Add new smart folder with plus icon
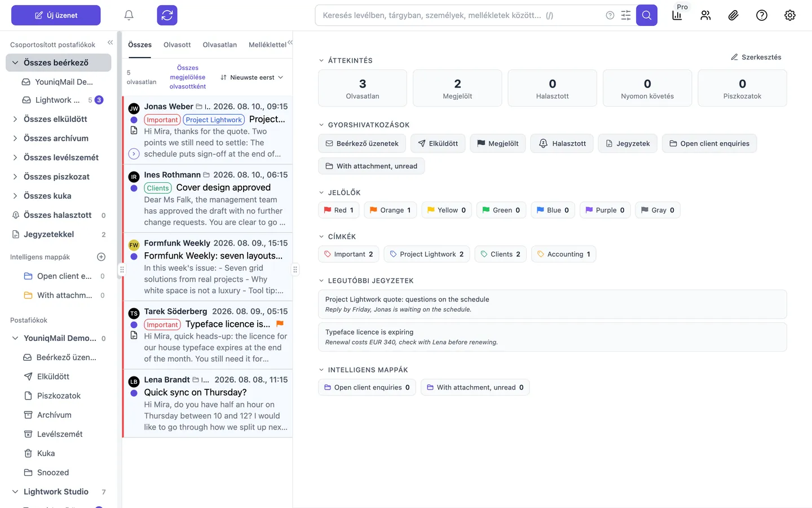The height and width of the screenshot is (508, 812). (101, 257)
